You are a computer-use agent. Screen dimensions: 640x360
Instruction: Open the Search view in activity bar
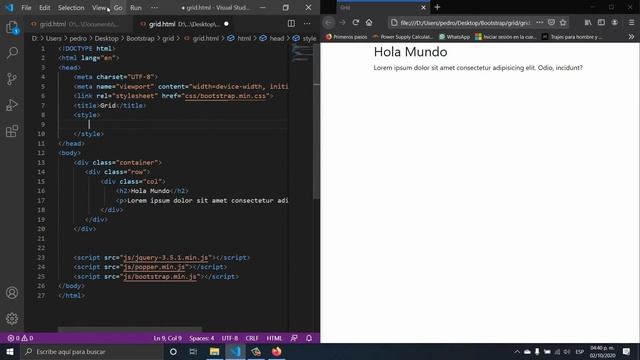[12, 53]
